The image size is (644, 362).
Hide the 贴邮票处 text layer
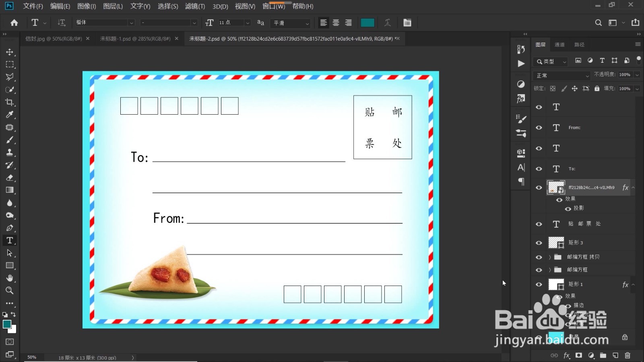pyautogui.click(x=539, y=224)
